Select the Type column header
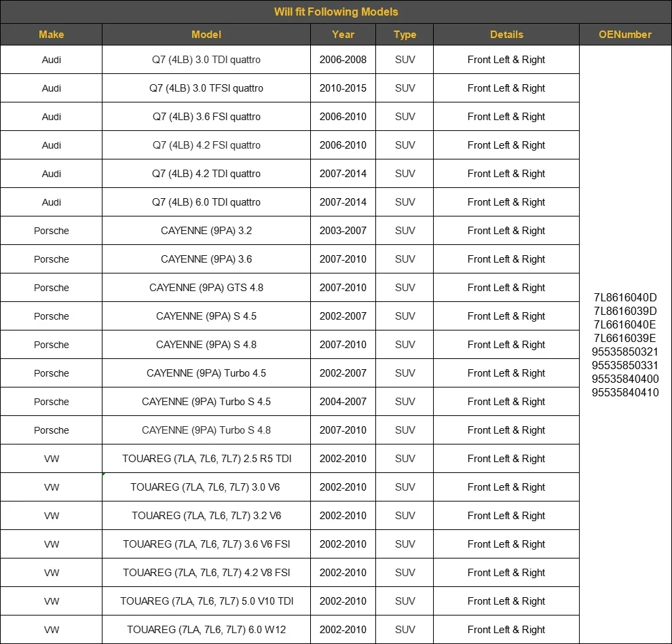 (405, 35)
